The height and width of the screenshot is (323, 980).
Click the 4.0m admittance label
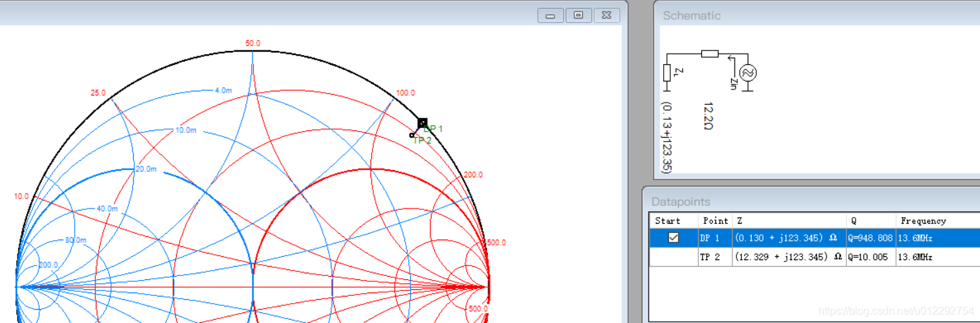[224, 90]
